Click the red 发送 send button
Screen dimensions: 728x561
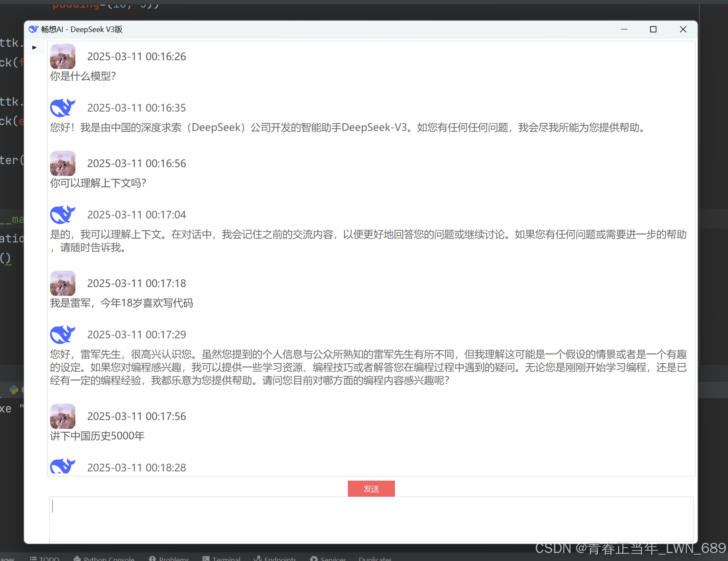click(371, 489)
